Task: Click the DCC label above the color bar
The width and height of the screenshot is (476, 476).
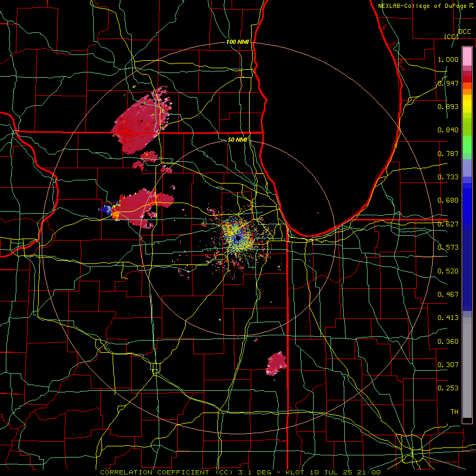Action: [464, 32]
